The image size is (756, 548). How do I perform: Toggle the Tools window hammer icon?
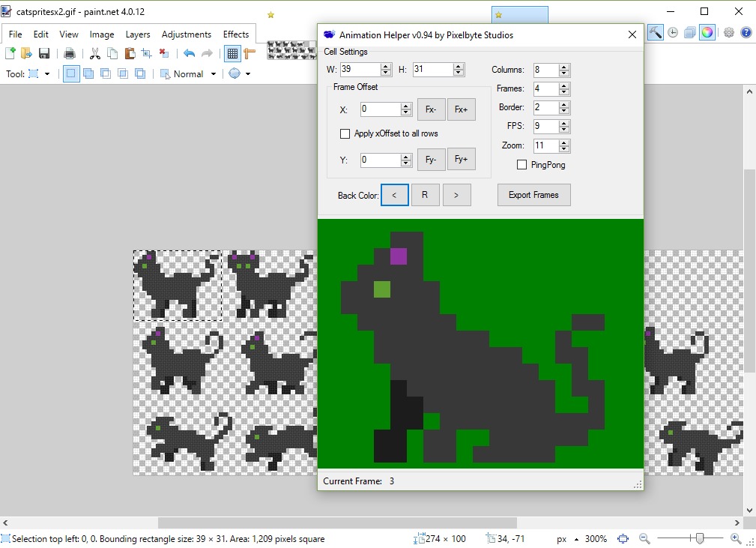tap(655, 32)
